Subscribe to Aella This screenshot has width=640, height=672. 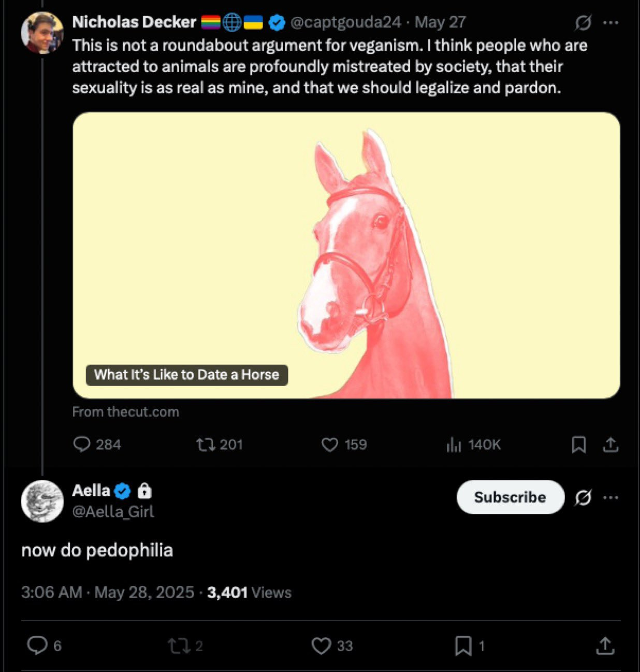point(510,497)
